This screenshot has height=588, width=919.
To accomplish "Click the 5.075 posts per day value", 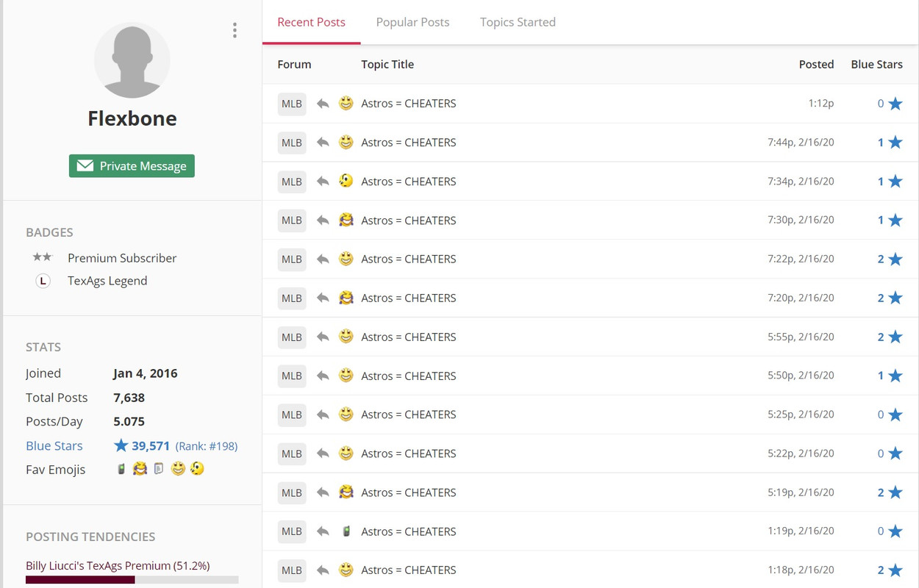I will pos(129,421).
